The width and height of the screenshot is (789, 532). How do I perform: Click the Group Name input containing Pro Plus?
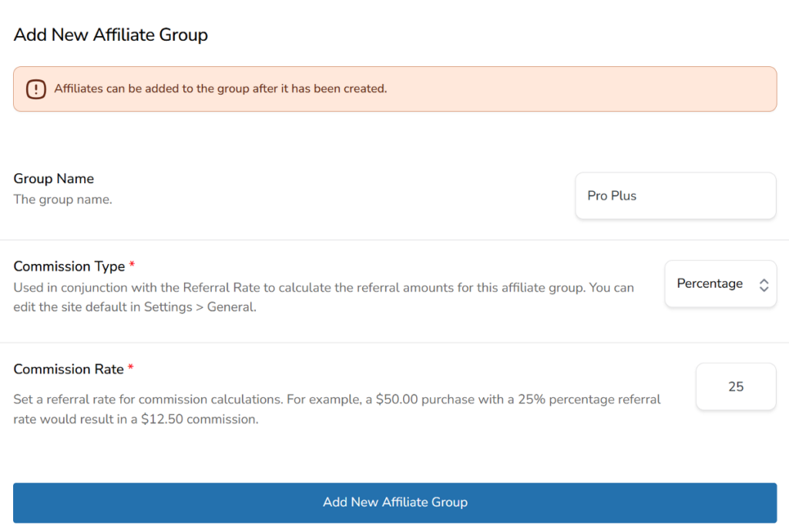coord(675,196)
